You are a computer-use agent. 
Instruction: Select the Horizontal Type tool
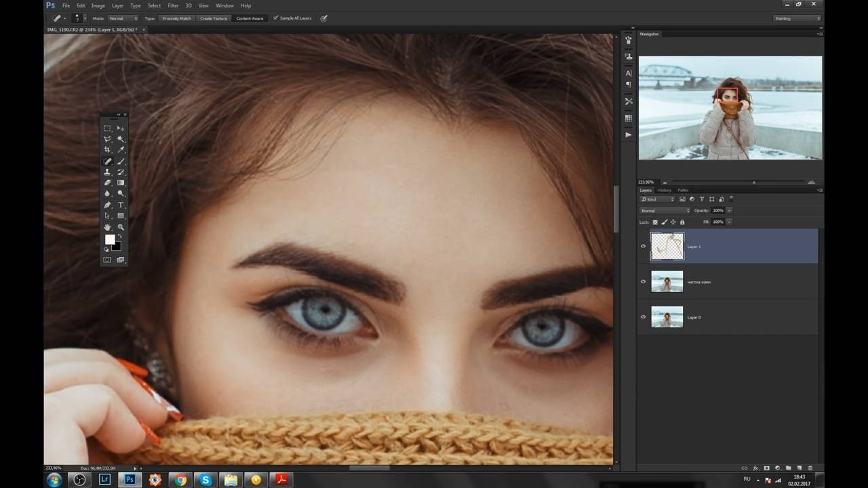pos(121,205)
